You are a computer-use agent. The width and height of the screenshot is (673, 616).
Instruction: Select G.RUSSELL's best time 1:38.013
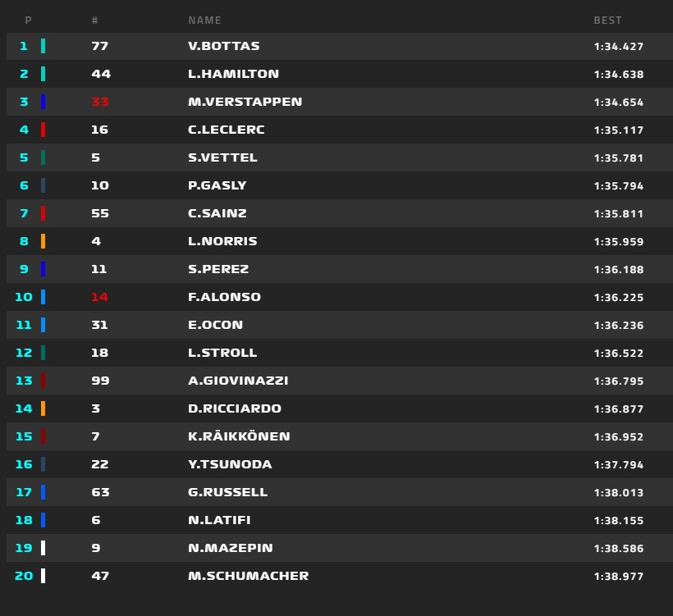(x=619, y=492)
